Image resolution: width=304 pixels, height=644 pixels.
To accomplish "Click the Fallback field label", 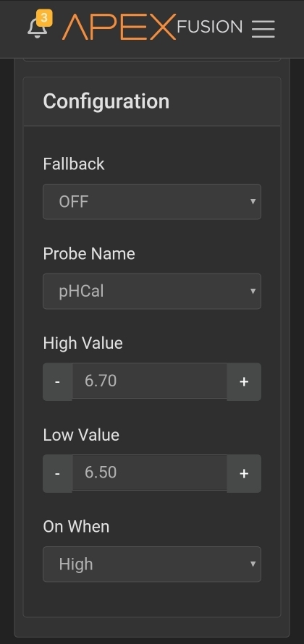I will point(74,164).
